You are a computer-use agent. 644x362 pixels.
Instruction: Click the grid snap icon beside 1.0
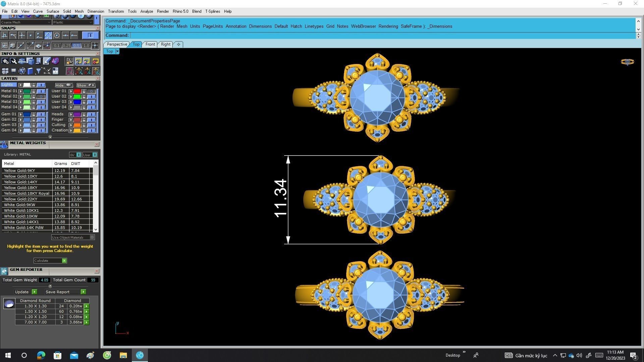click(x=95, y=45)
